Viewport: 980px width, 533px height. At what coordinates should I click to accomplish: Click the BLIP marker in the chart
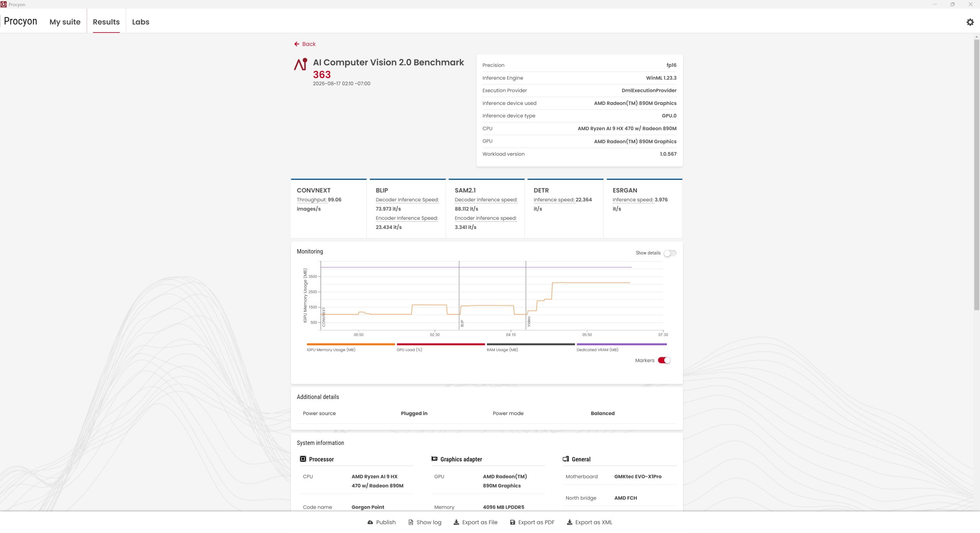(x=462, y=324)
